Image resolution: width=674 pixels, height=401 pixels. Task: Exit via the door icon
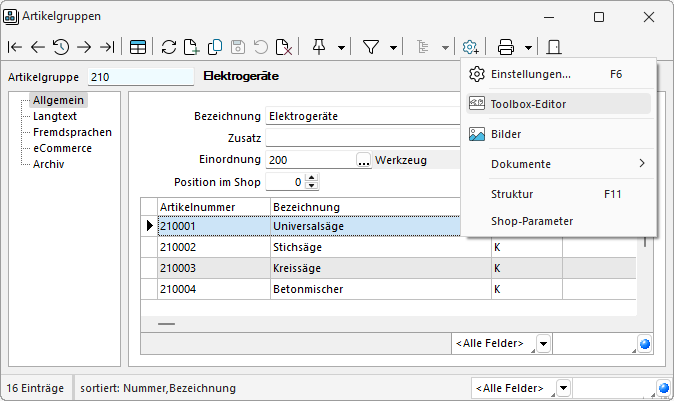(555, 47)
